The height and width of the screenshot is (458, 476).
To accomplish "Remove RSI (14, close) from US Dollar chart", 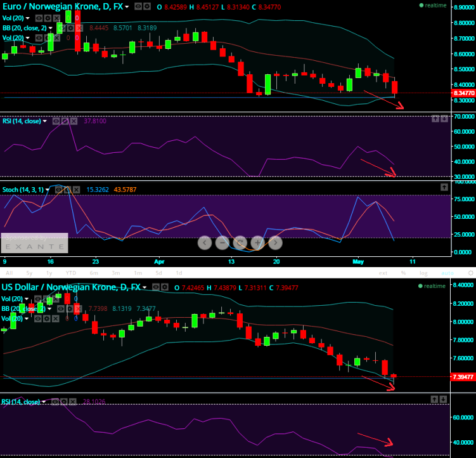I will coord(72,402).
